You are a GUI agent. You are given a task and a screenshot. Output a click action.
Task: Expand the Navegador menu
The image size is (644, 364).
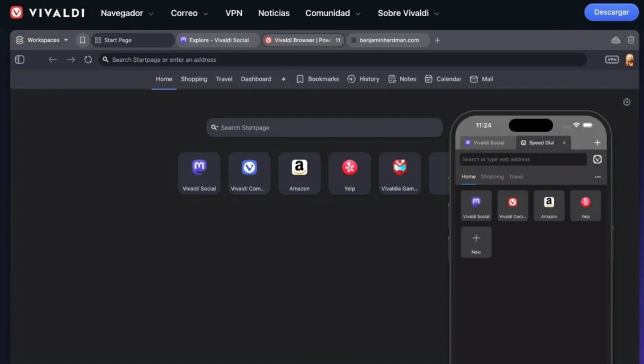pos(127,13)
